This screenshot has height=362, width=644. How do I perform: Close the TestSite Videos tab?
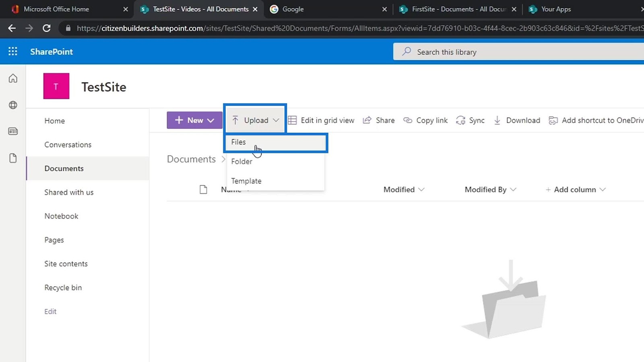pyautogui.click(x=255, y=9)
